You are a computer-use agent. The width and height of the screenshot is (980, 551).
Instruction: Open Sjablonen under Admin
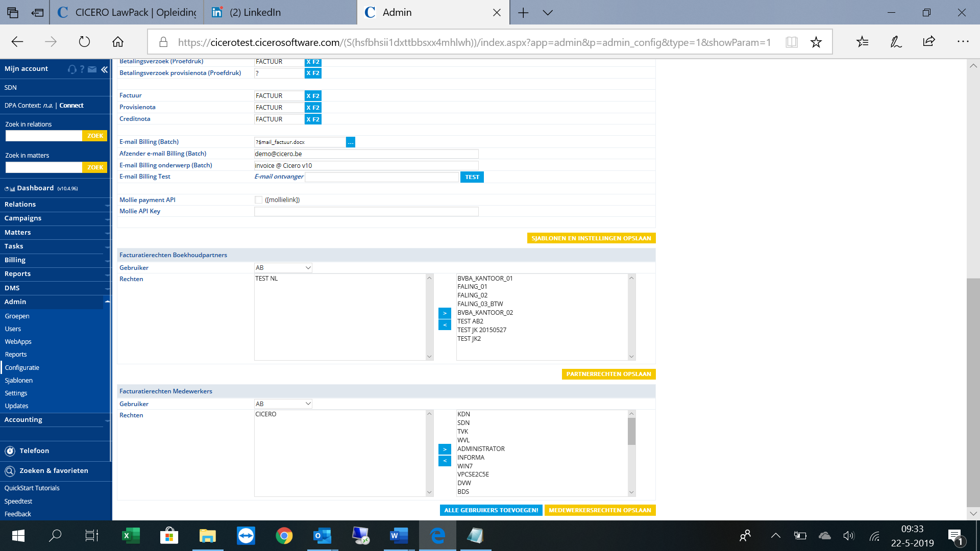tap(19, 381)
